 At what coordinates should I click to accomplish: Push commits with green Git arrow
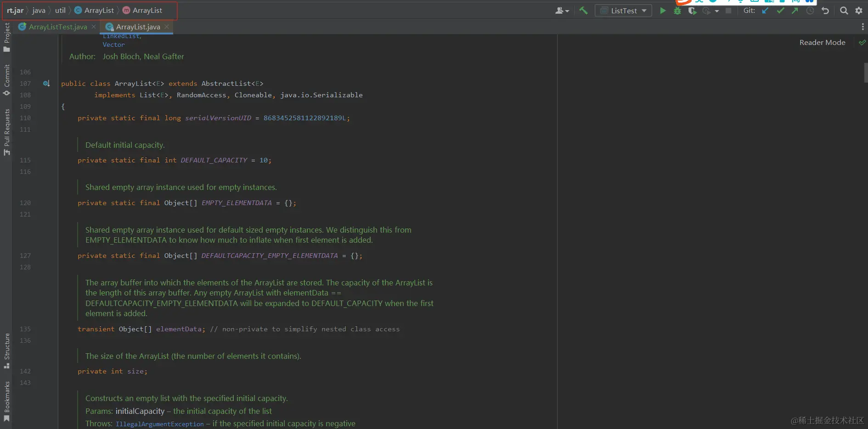tap(795, 11)
